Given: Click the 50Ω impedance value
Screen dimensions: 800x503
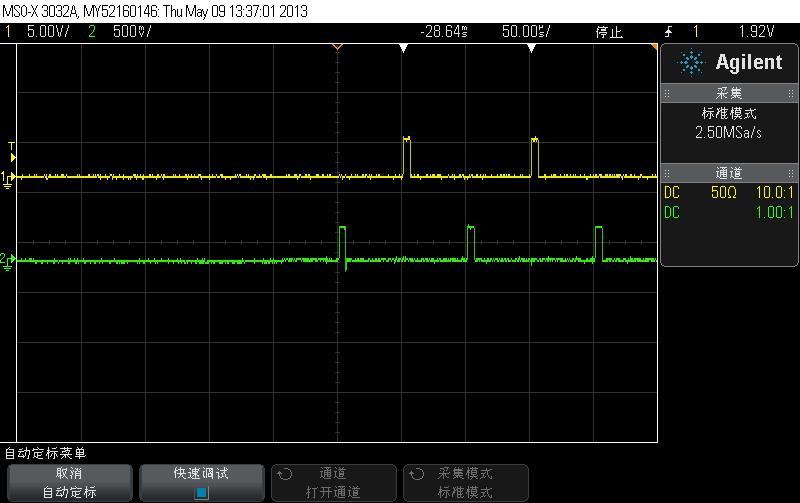Looking at the screenshot, I should coord(724,193).
